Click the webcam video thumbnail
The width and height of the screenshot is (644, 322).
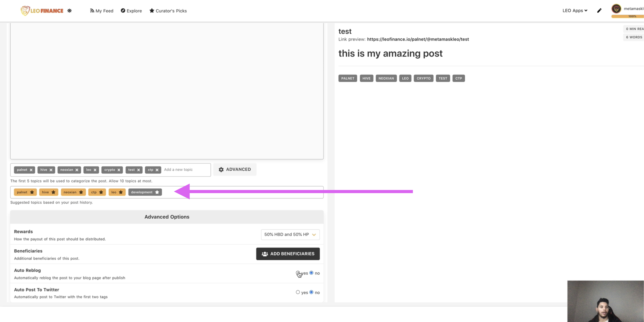coord(606,301)
